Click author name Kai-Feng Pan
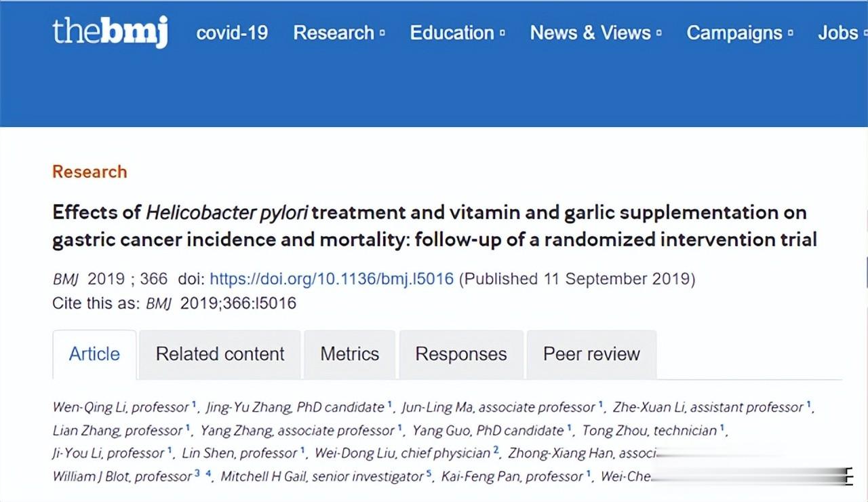 474,477
